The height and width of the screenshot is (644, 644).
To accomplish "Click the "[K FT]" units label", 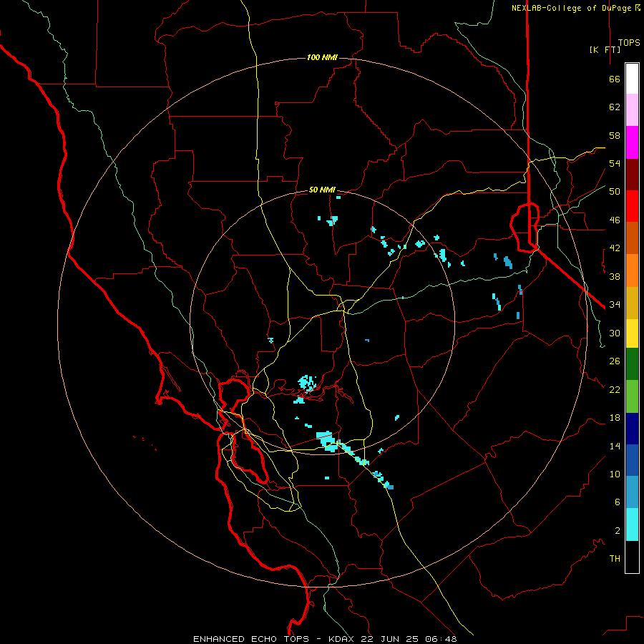I will pyautogui.click(x=605, y=49).
